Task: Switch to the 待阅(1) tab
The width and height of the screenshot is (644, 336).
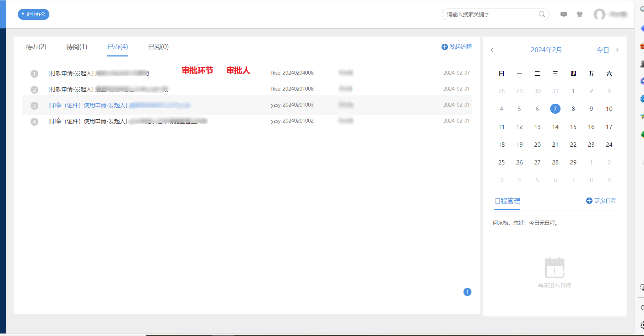Action: point(77,47)
